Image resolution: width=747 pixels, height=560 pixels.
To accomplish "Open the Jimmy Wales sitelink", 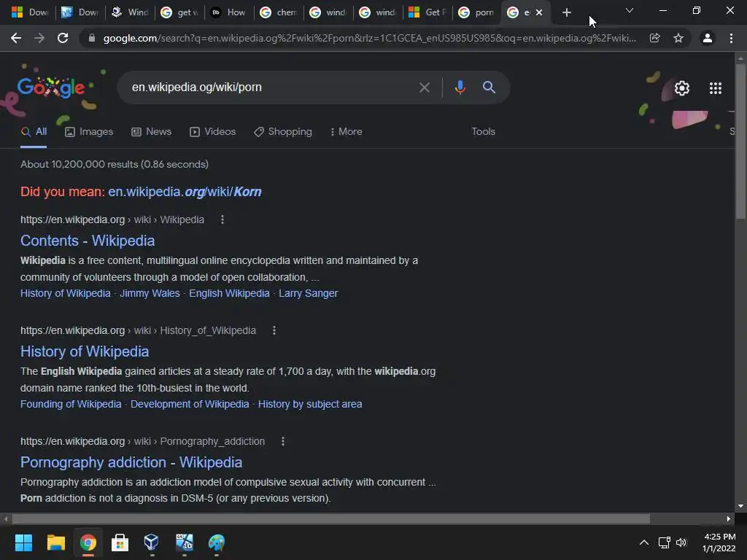I will (150, 293).
